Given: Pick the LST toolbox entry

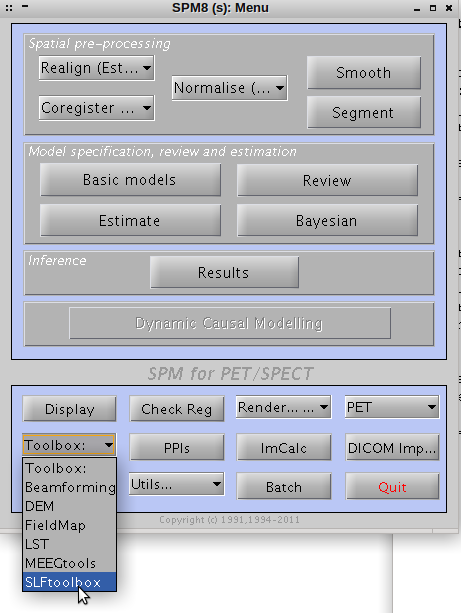Looking at the screenshot, I should (70, 544).
